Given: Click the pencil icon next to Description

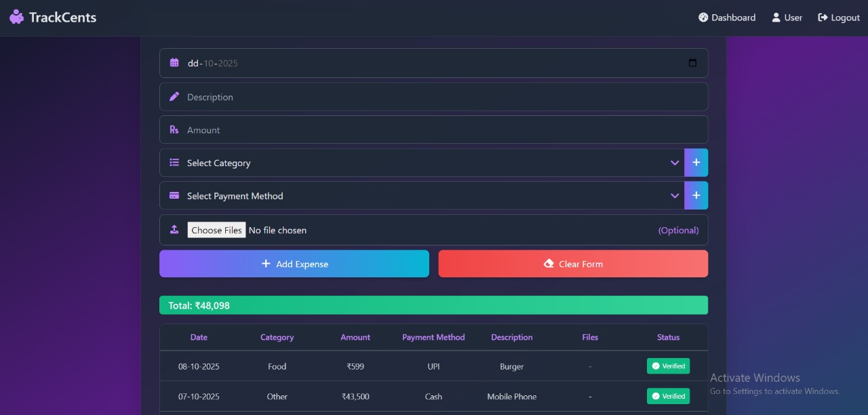Looking at the screenshot, I should pyautogui.click(x=174, y=96).
